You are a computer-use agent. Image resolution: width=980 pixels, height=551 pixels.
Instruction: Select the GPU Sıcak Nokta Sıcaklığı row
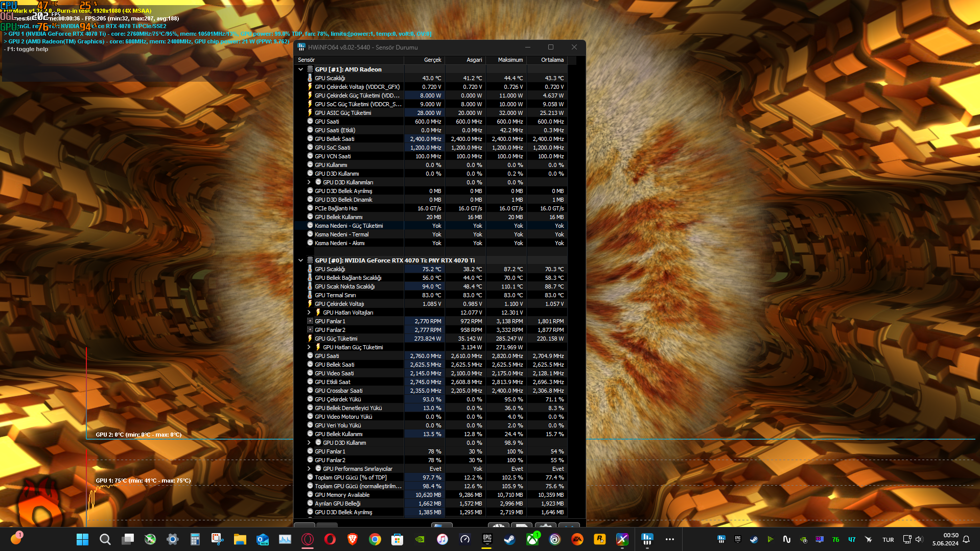(431, 286)
